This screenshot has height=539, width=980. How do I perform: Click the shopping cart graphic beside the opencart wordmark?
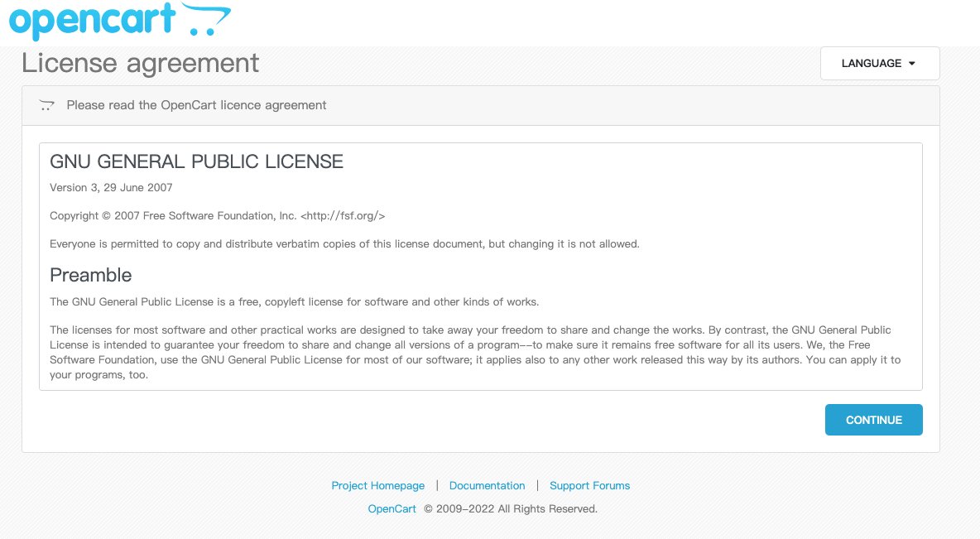pos(206,19)
